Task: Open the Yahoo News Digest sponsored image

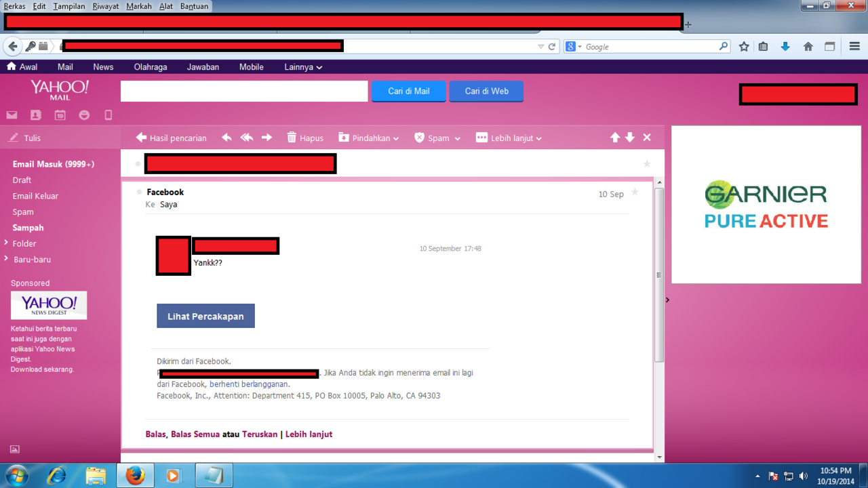Action: point(49,305)
